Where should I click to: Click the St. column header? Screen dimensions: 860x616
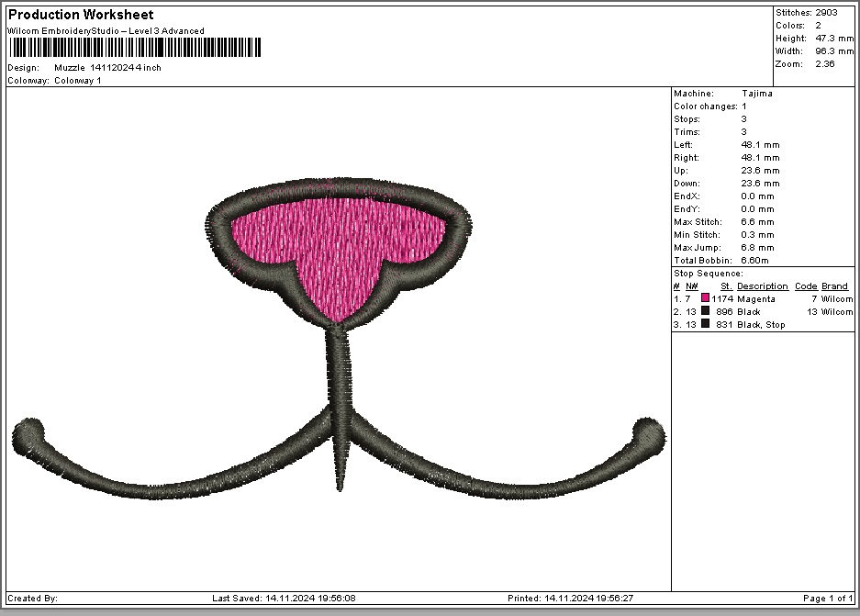[x=726, y=286]
